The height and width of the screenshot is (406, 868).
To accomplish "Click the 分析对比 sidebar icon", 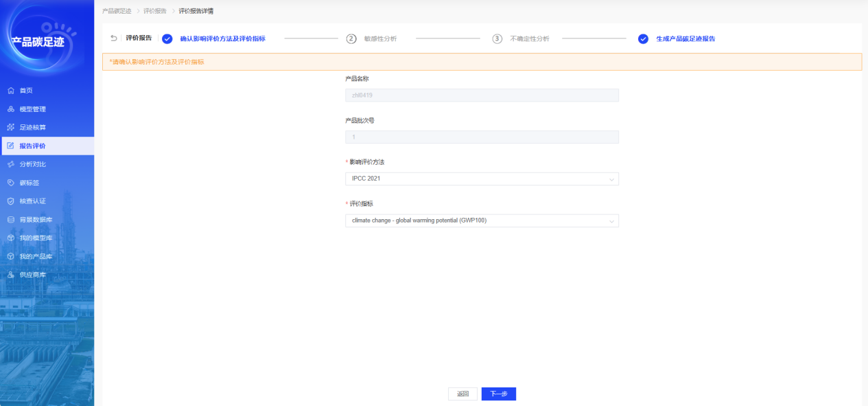I will (10, 165).
